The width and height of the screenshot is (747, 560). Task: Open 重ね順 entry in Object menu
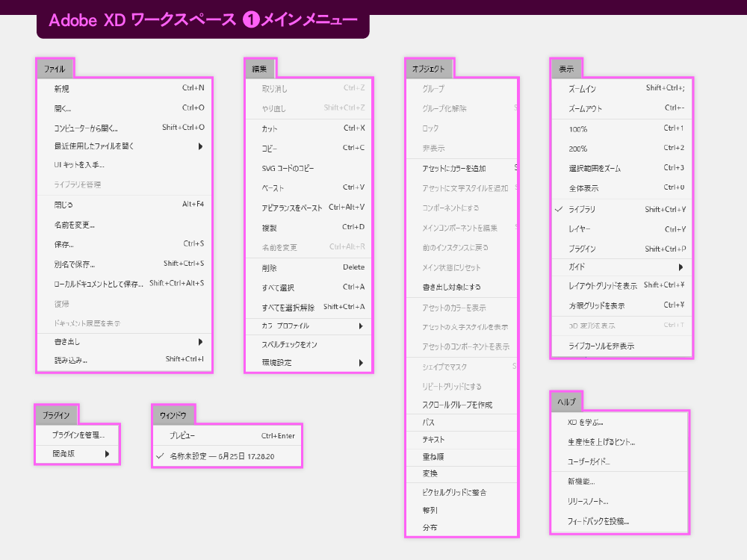pos(462,457)
